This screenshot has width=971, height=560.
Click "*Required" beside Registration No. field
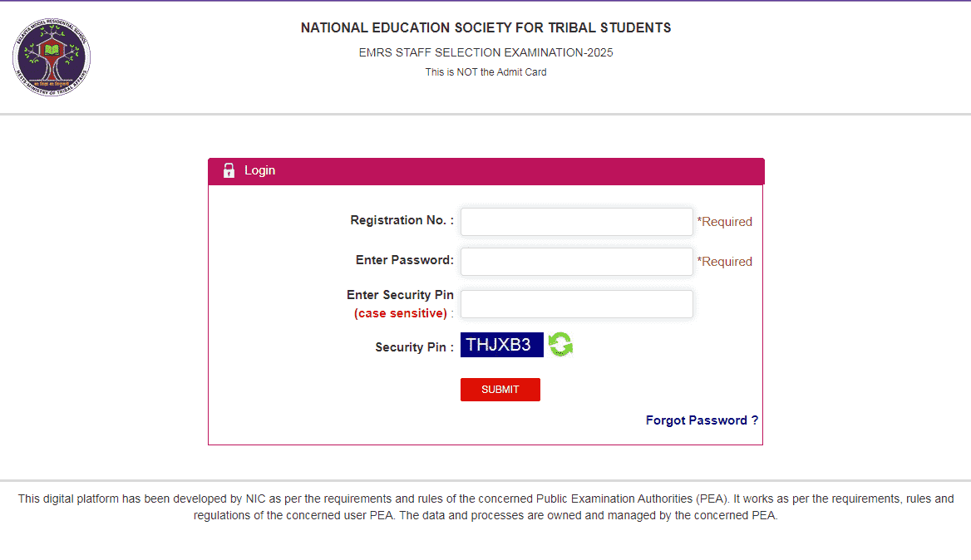724,222
